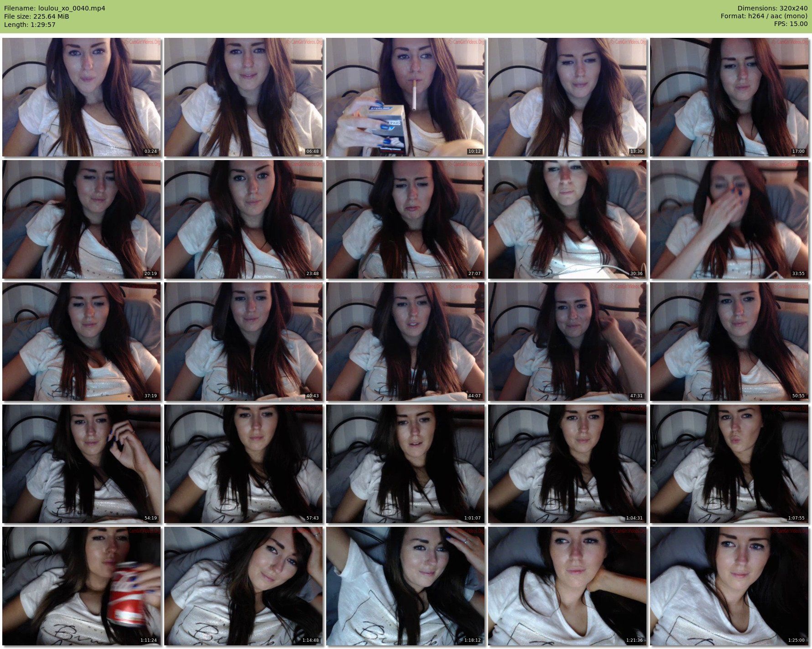This screenshot has width=812, height=649.
Task: Click the Format h264 / aac label
Action: 764,16
